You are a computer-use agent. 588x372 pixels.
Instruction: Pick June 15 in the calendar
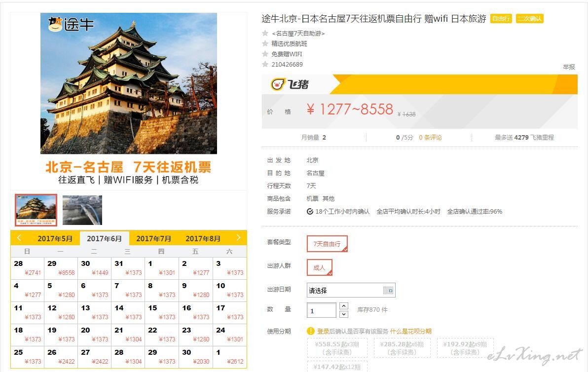pyautogui.click(x=162, y=312)
